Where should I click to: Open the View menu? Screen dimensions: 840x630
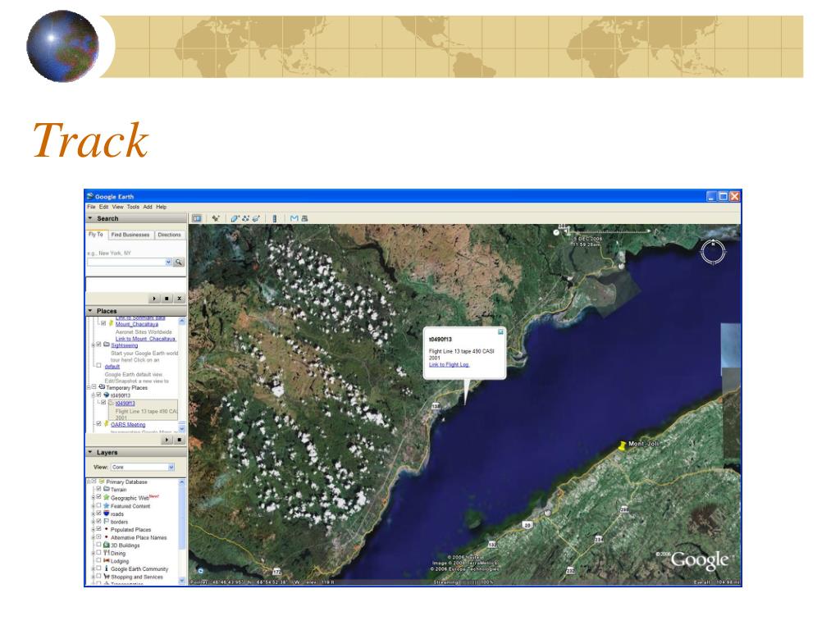pyautogui.click(x=117, y=207)
